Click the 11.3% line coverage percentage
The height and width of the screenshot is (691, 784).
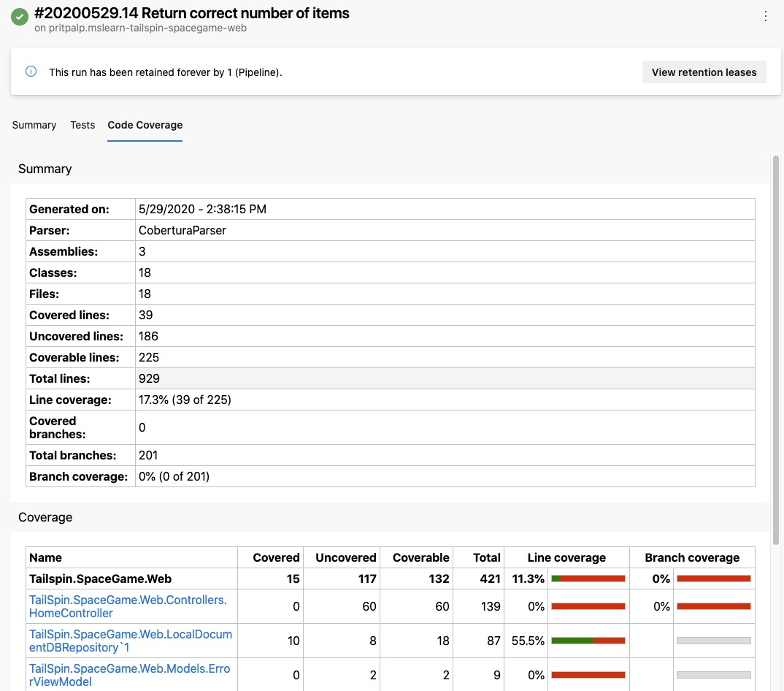(x=528, y=579)
